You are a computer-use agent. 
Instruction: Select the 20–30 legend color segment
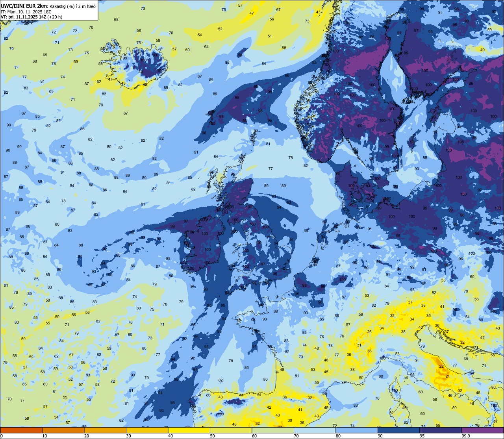(x=105, y=430)
